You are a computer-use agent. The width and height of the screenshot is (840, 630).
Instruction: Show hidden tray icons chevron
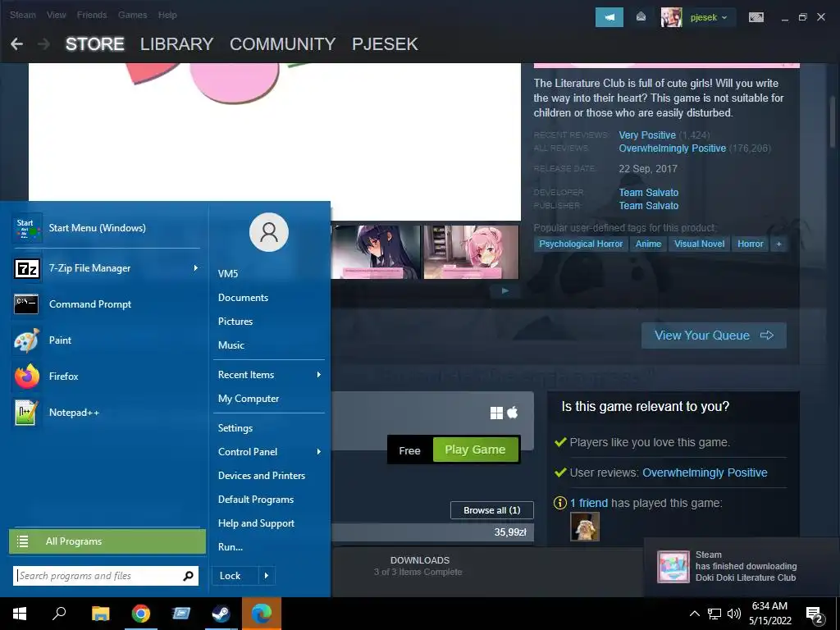click(x=694, y=614)
